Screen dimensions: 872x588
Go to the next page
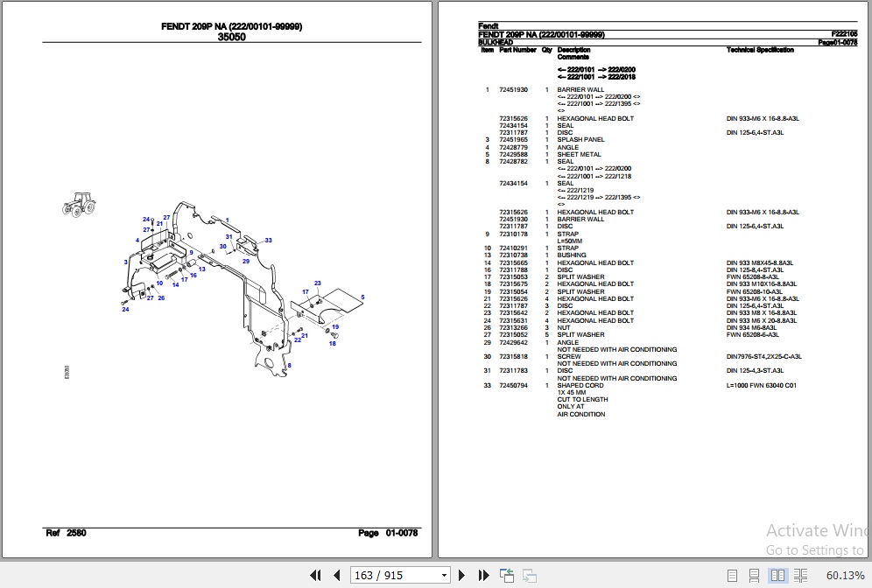tap(461, 575)
